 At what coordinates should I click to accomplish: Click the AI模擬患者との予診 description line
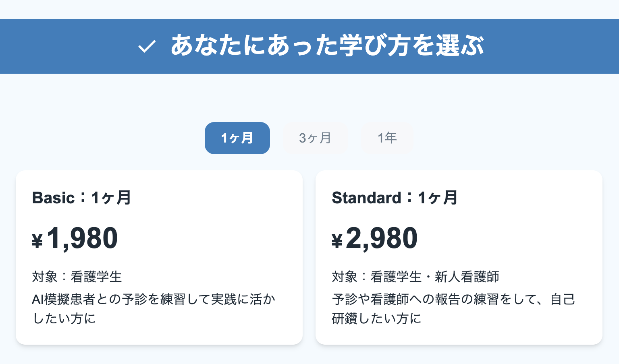pos(154,299)
